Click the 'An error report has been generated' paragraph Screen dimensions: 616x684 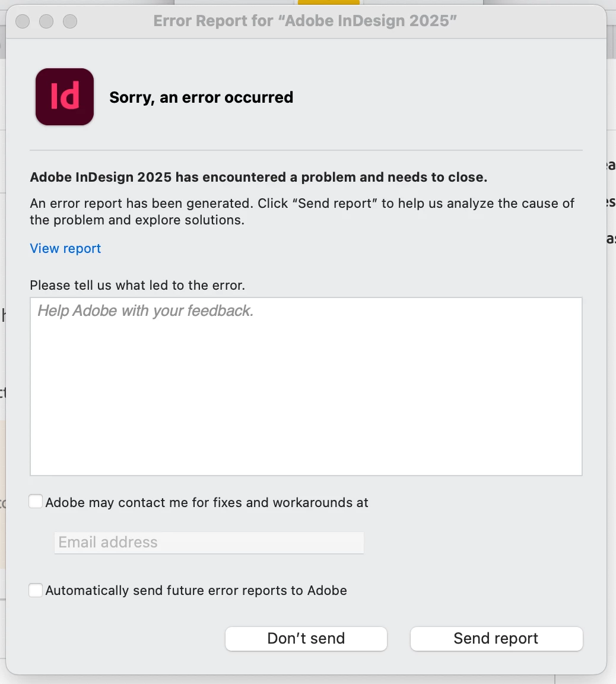pyautogui.click(x=302, y=211)
